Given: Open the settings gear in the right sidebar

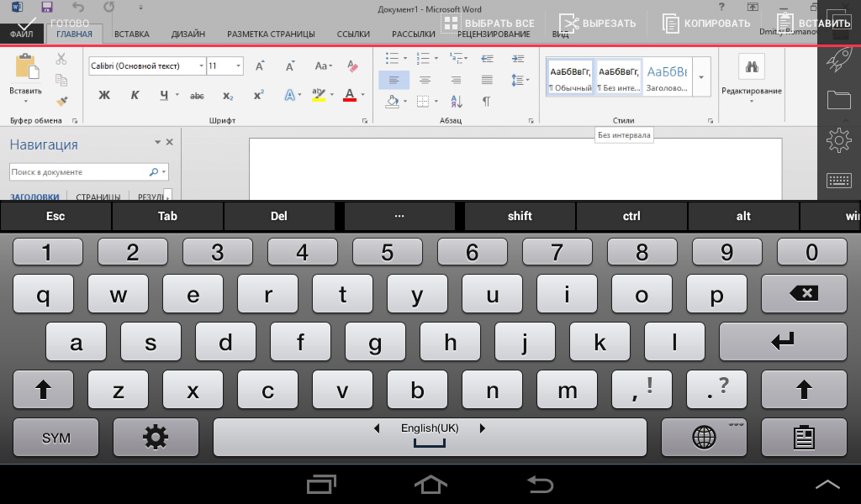Looking at the screenshot, I should click(x=839, y=141).
